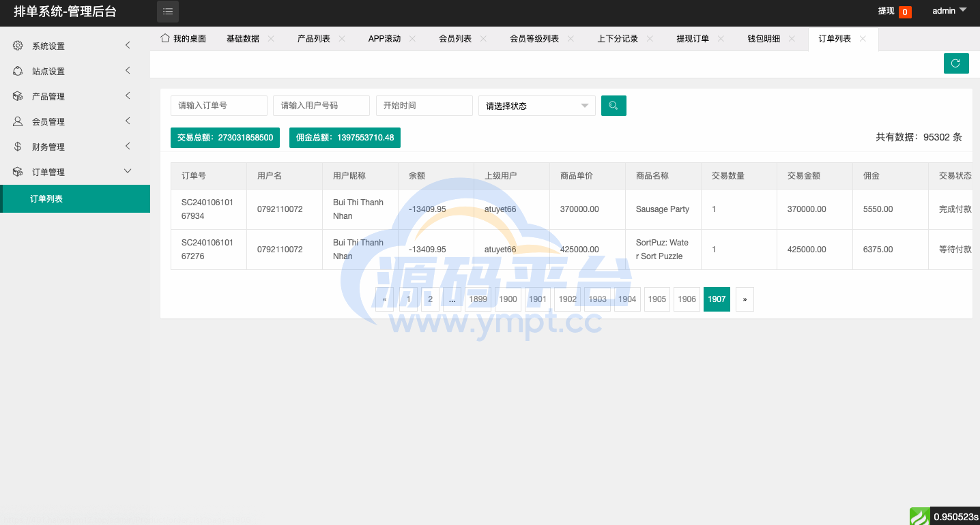Click the 佣金总额 total button
Screen dimensions: 980x525
point(345,138)
